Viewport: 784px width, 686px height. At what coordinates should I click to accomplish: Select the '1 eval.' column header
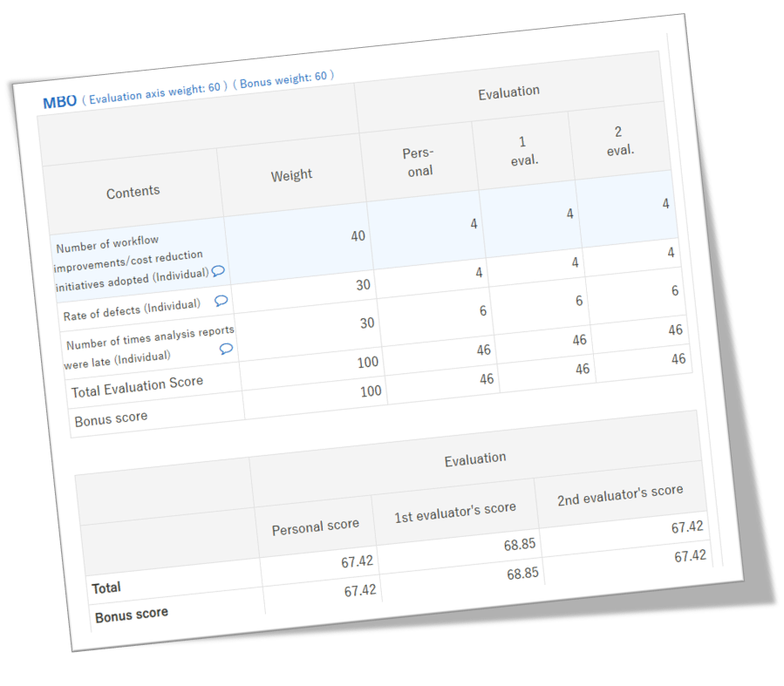click(x=523, y=151)
